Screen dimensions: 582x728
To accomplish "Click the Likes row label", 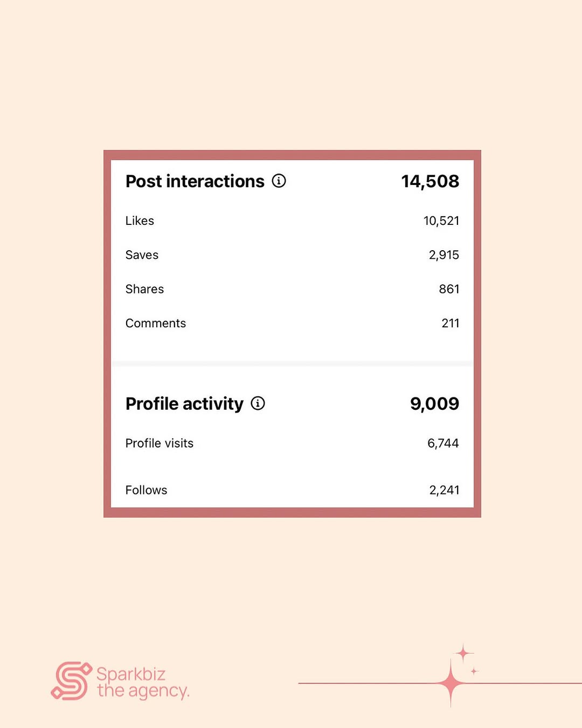I will [x=140, y=221].
